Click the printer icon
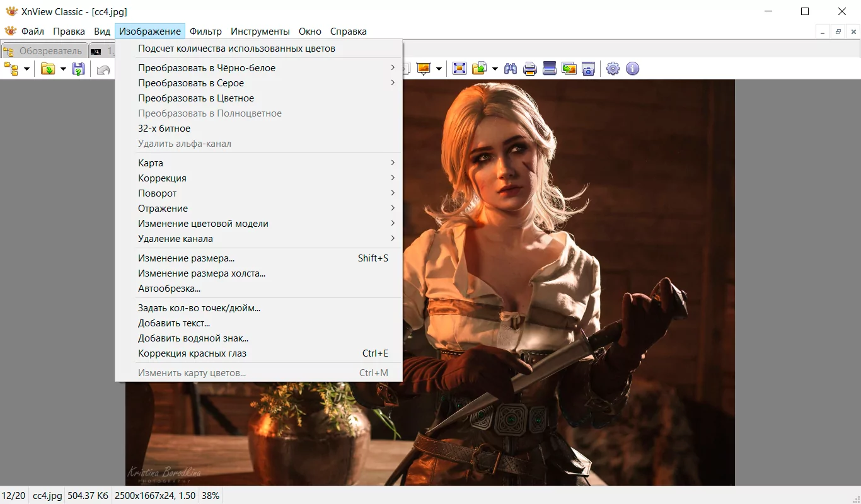The width and height of the screenshot is (861, 504). [530, 68]
